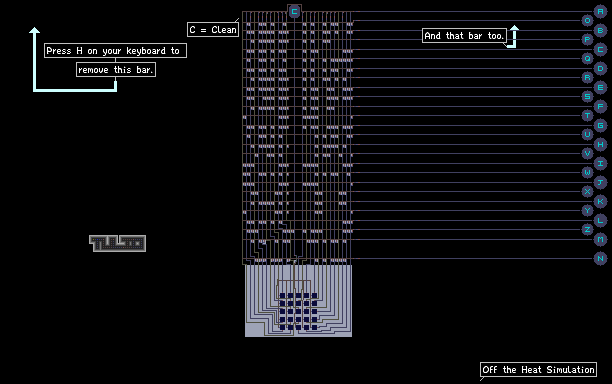Click the round letter N button
The image size is (612, 384).
pos(600,258)
